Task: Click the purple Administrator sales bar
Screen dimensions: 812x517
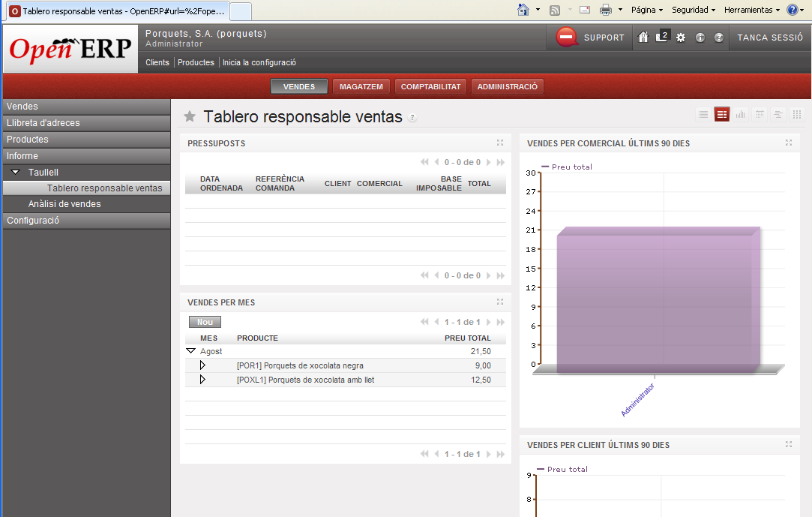Action: [x=655, y=300]
